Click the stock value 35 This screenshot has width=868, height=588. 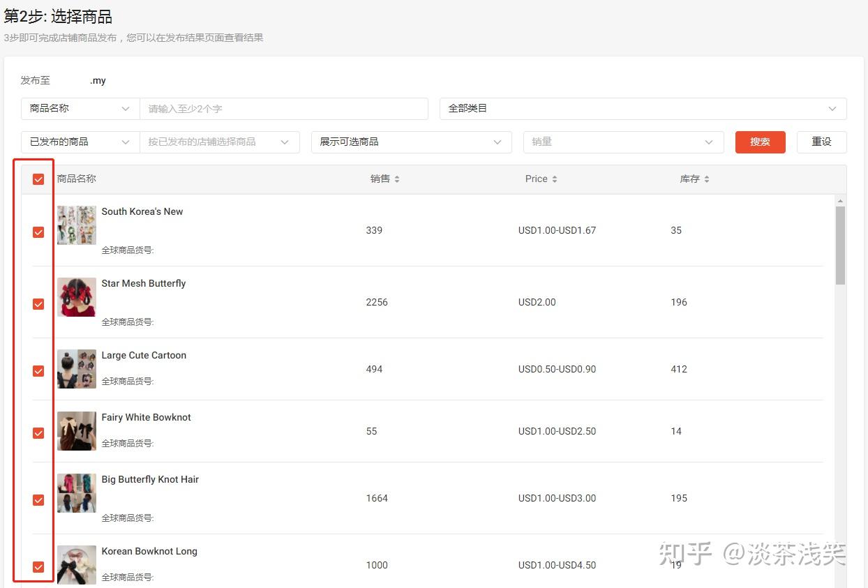pos(676,231)
